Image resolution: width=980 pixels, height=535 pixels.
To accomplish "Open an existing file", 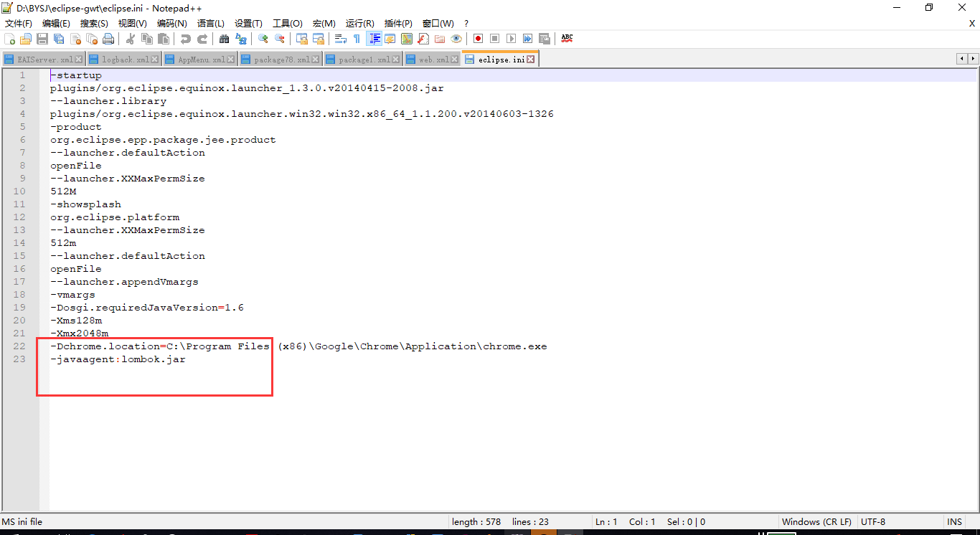I will pyautogui.click(x=24, y=38).
